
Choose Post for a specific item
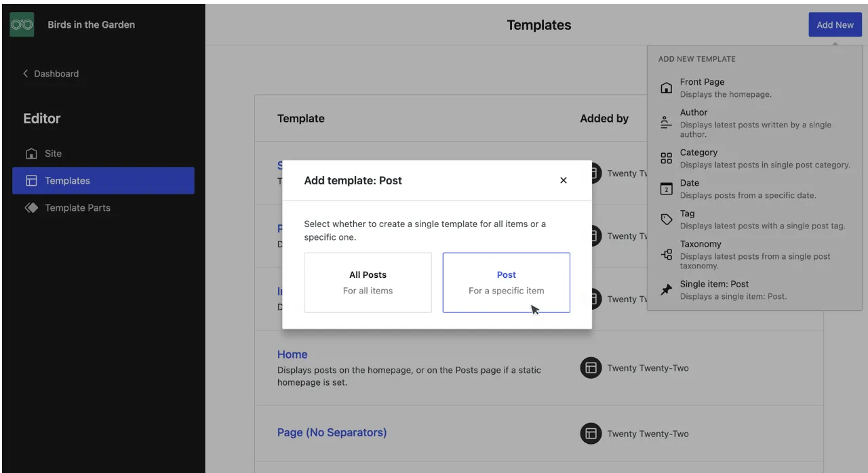pos(507,283)
